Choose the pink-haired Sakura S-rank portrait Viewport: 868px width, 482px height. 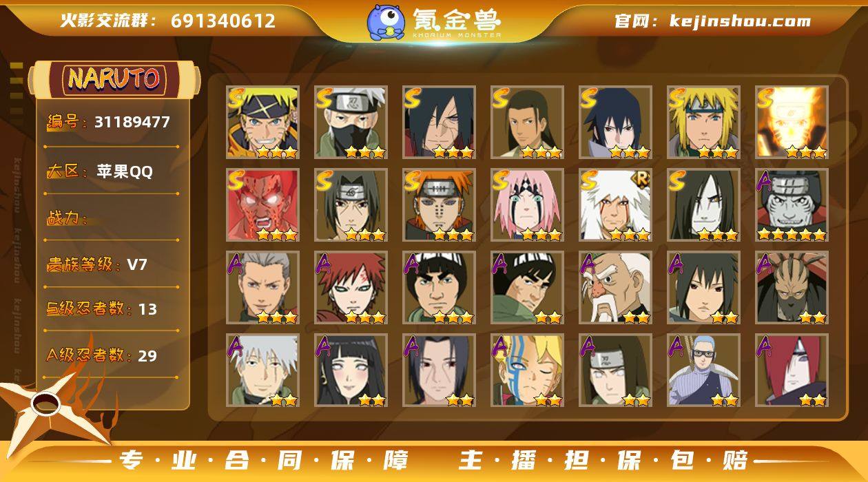527,205
